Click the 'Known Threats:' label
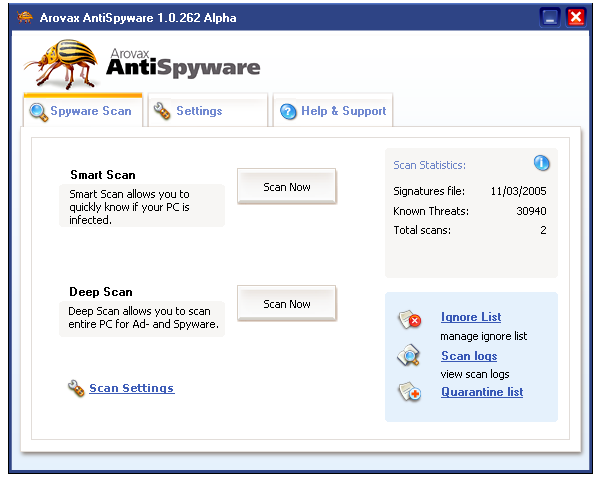This screenshot has width=599, height=478. tap(431, 211)
